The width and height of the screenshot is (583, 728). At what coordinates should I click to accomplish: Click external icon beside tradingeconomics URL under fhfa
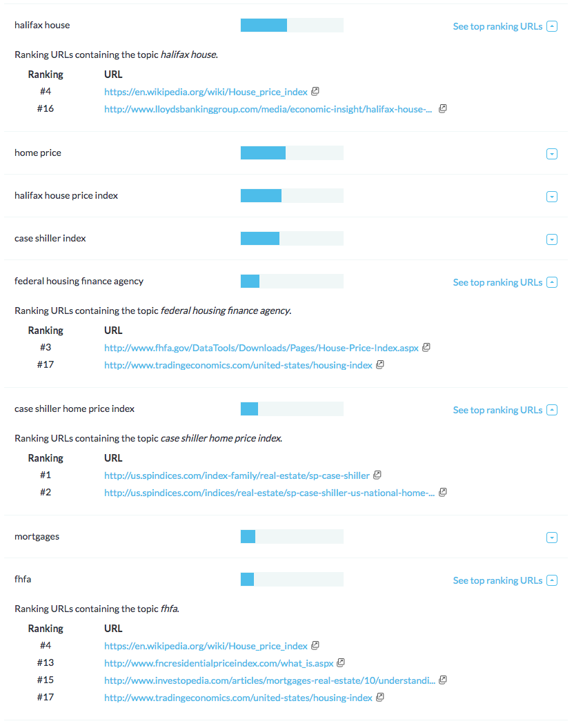pos(380,697)
